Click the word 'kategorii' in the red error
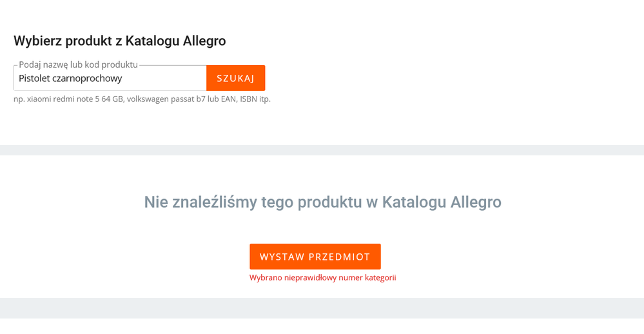The height and width of the screenshot is (334, 644). tap(379, 278)
